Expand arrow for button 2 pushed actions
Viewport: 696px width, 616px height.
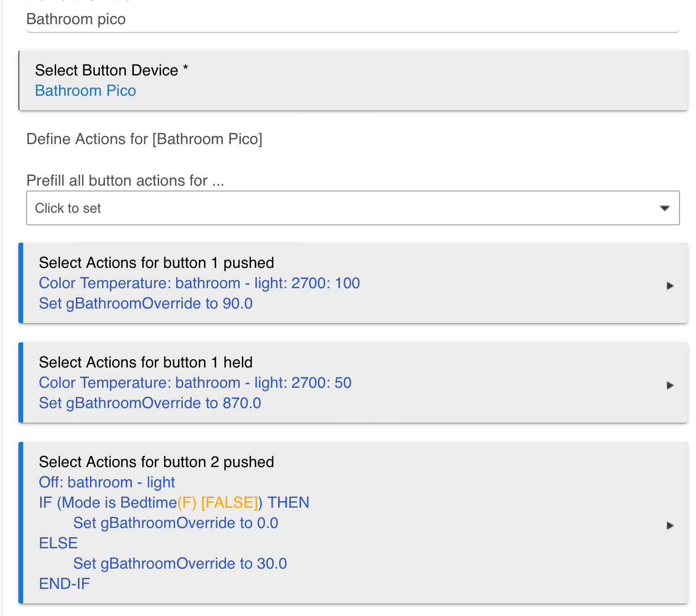click(x=670, y=526)
